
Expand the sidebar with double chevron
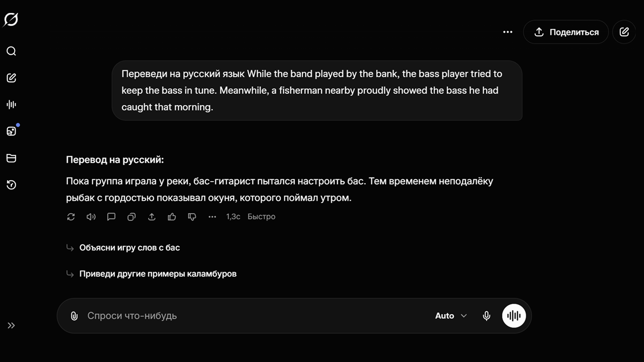tap(11, 325)
